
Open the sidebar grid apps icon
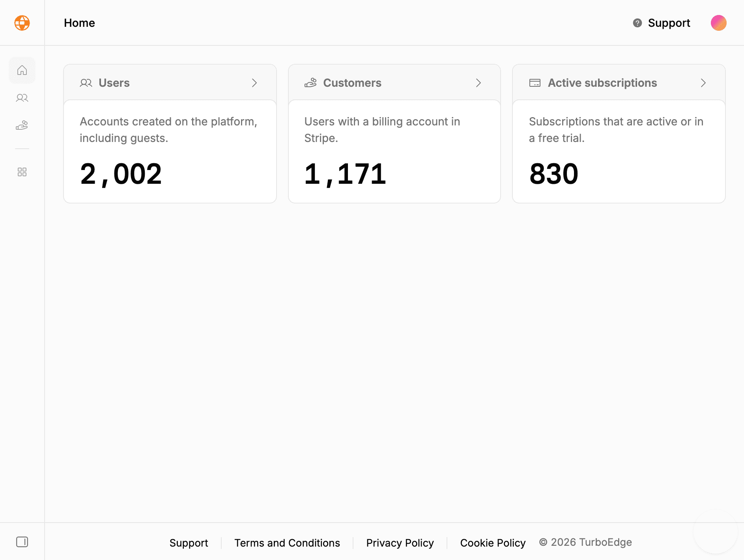click(x=22, y=172)
